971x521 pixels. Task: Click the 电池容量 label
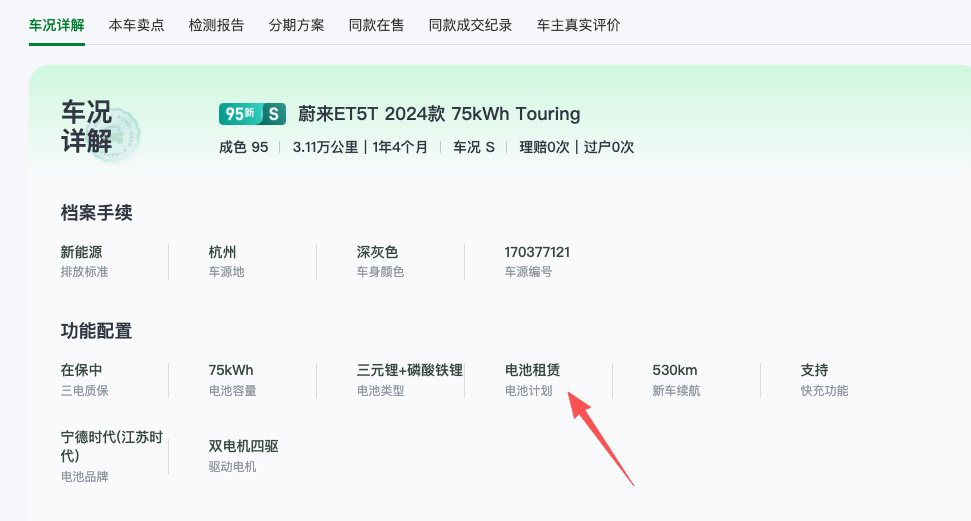232,391
